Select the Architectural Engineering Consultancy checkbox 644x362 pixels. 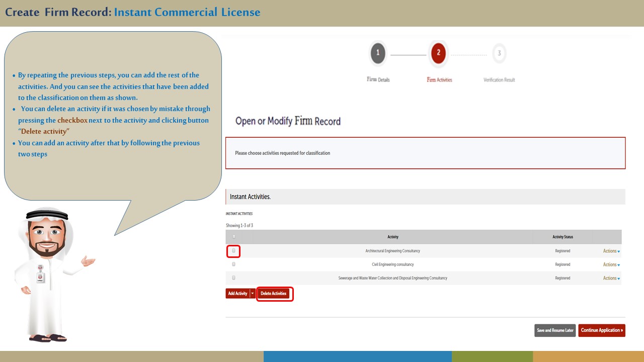[233, 250]
